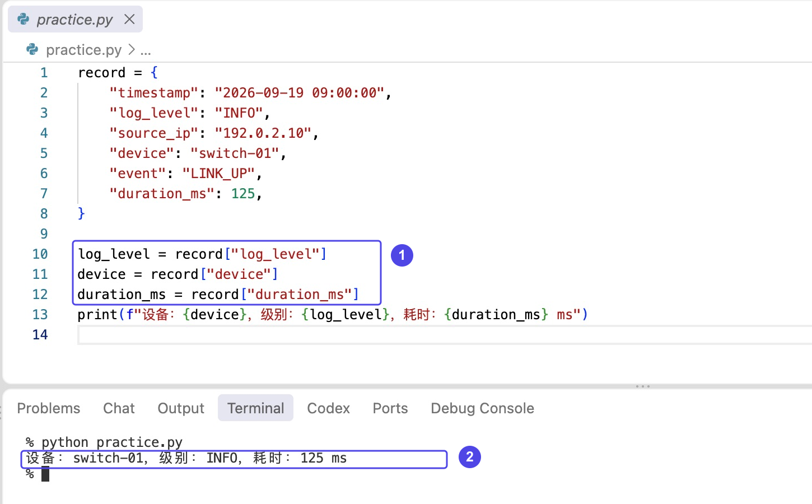Click line number 1 in gutter

[44, 73]
